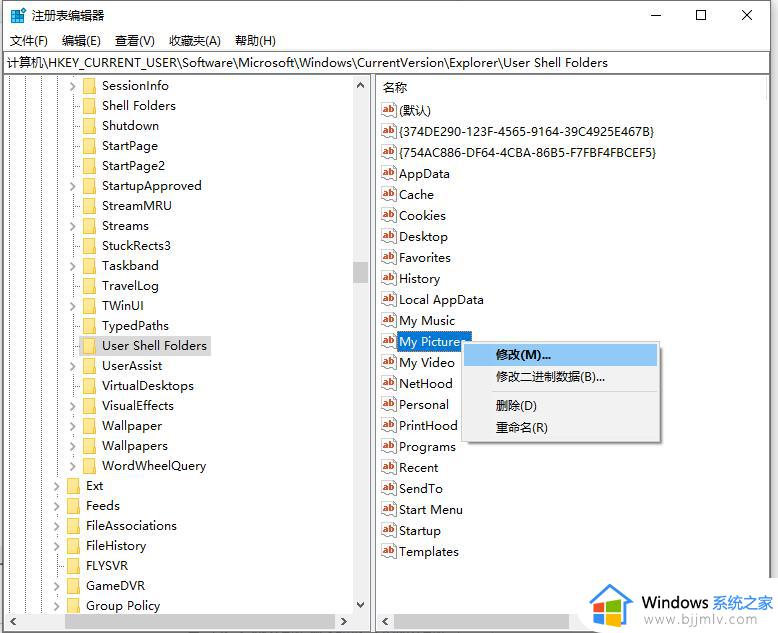Click the Registry Editor app icon in title bar
778x633 pixels.
18,15
